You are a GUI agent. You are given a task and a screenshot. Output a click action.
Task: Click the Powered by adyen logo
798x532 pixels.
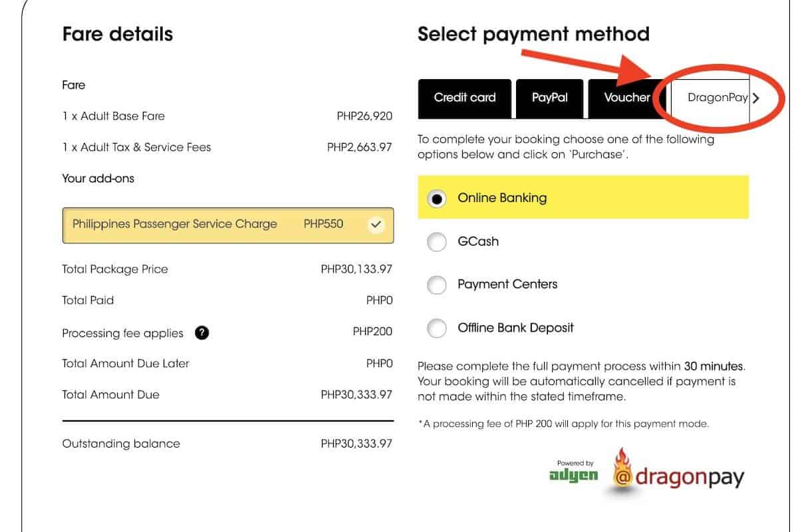574,471
